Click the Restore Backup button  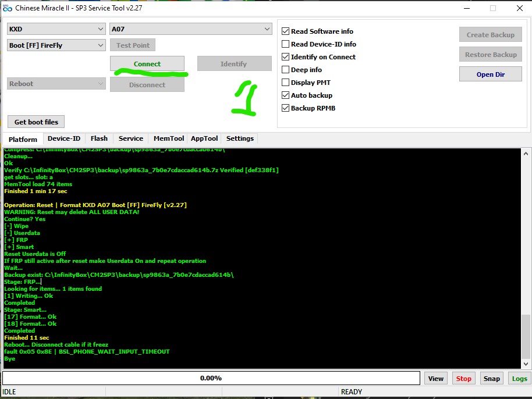(x=490, y=54)
